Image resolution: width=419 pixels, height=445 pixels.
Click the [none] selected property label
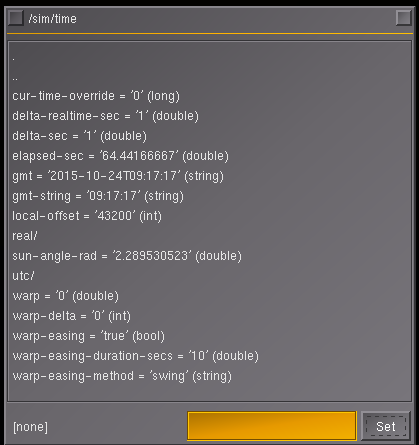click(30, 427)
